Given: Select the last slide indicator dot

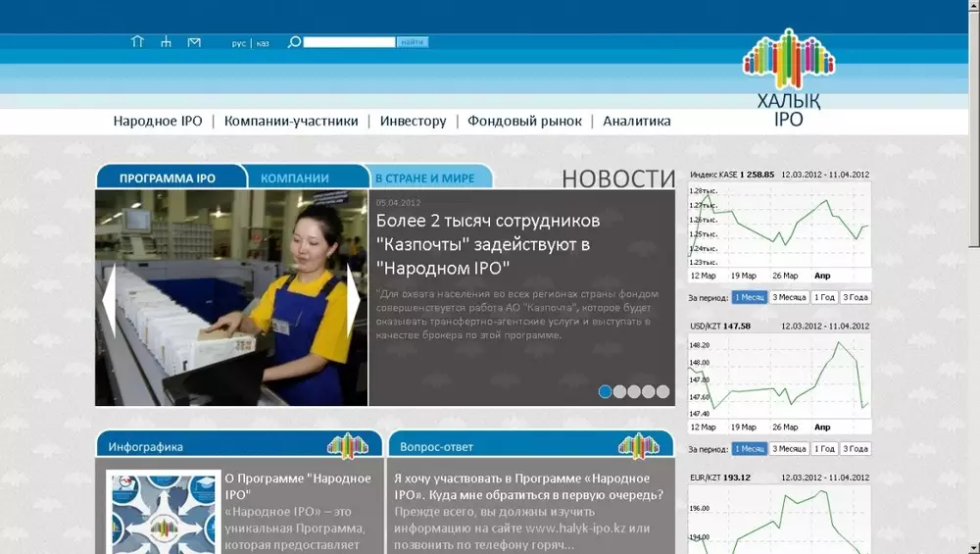Looking at the screenshot, I should click(663, 391).
